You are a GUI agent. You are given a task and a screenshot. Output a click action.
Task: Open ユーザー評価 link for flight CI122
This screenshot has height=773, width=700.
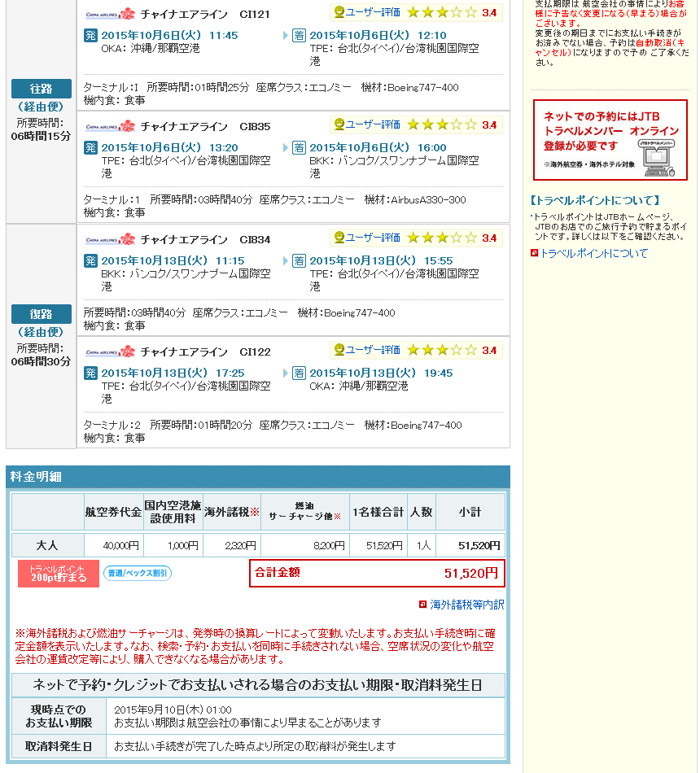[x=367, y=350]
